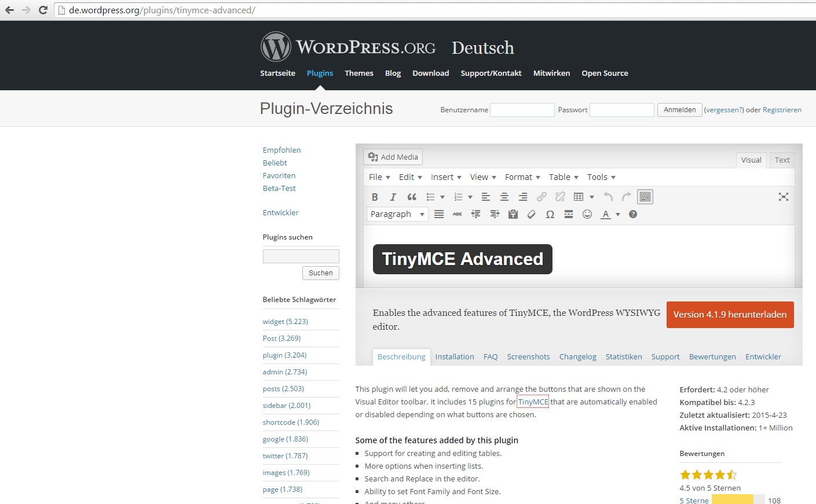
Task: Open the View menu in editor
Action: tap(483, 177)
